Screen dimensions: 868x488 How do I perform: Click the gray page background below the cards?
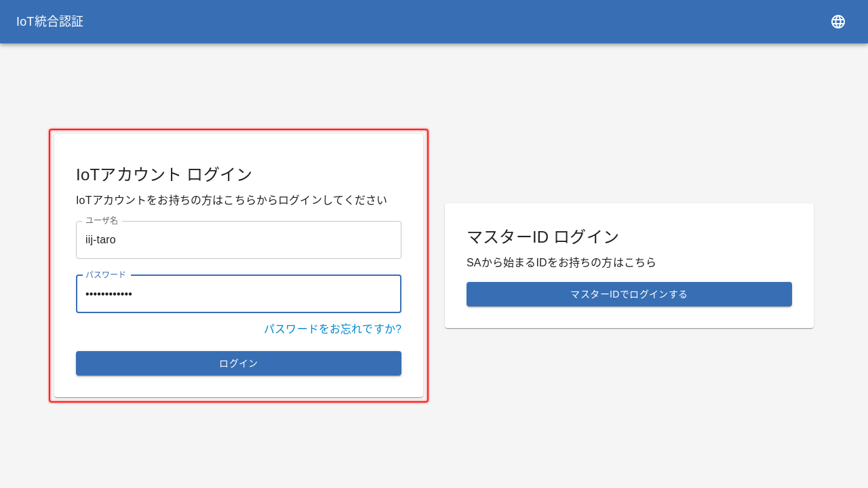point(434,447)
